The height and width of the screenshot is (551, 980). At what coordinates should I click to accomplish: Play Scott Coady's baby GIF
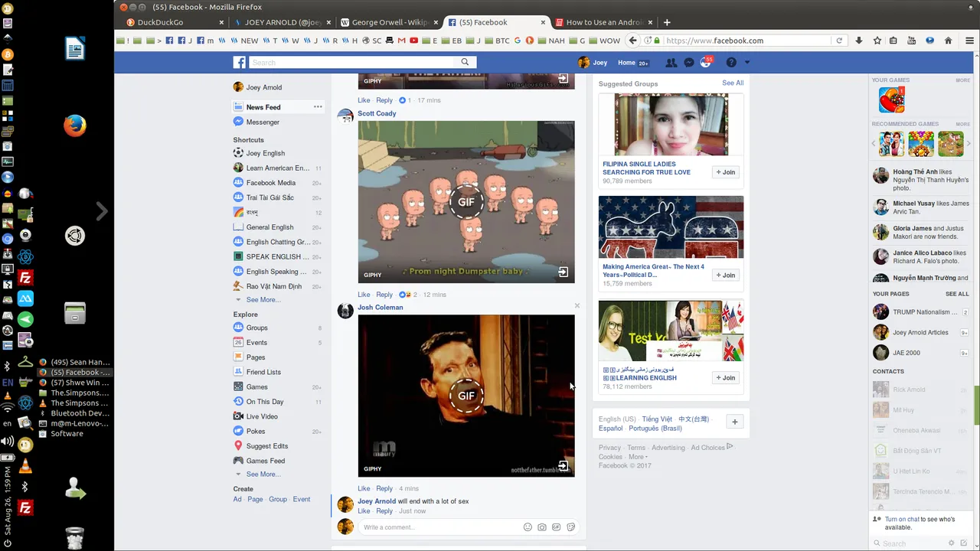pyautogui.click(x=466, y=202)
